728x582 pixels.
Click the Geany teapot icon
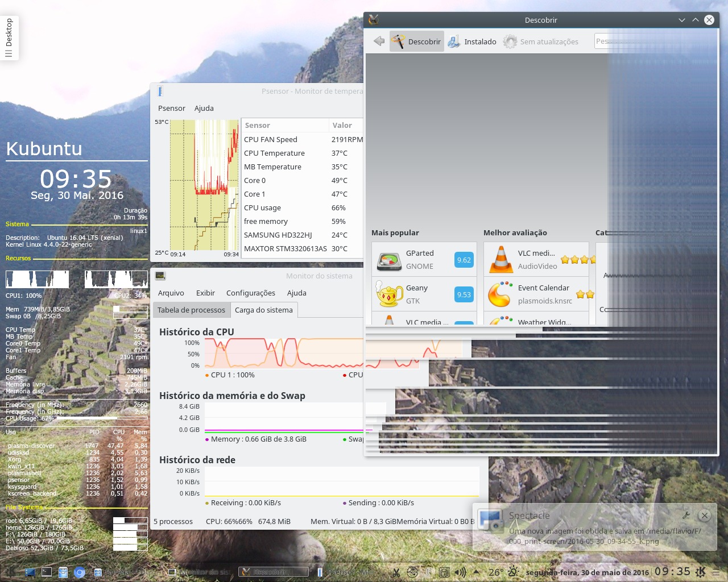tap(389, 294)
